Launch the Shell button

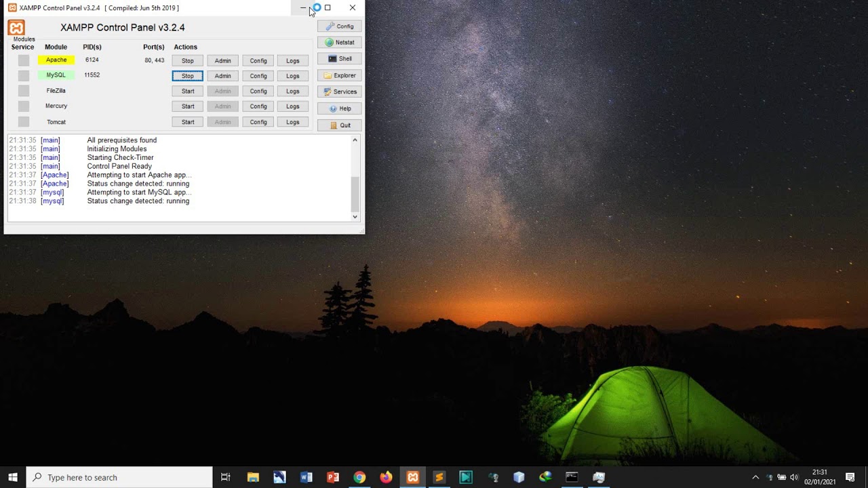coord(339,59)
